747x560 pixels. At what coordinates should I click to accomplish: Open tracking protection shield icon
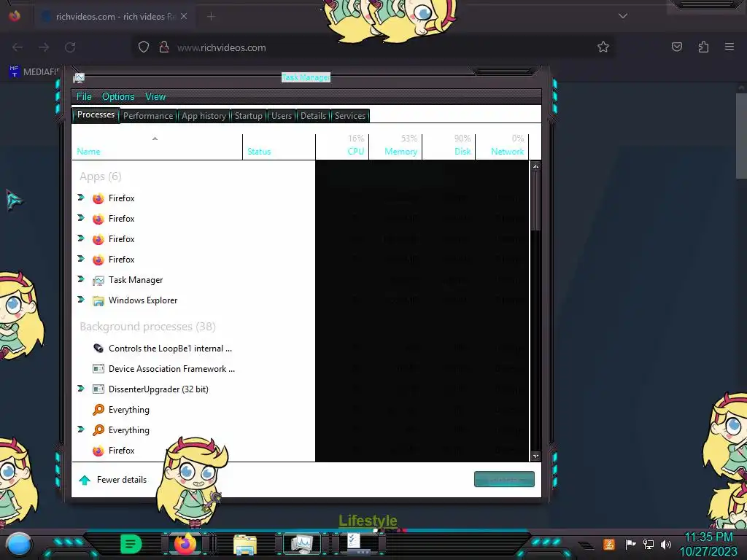tap(144, 47)
